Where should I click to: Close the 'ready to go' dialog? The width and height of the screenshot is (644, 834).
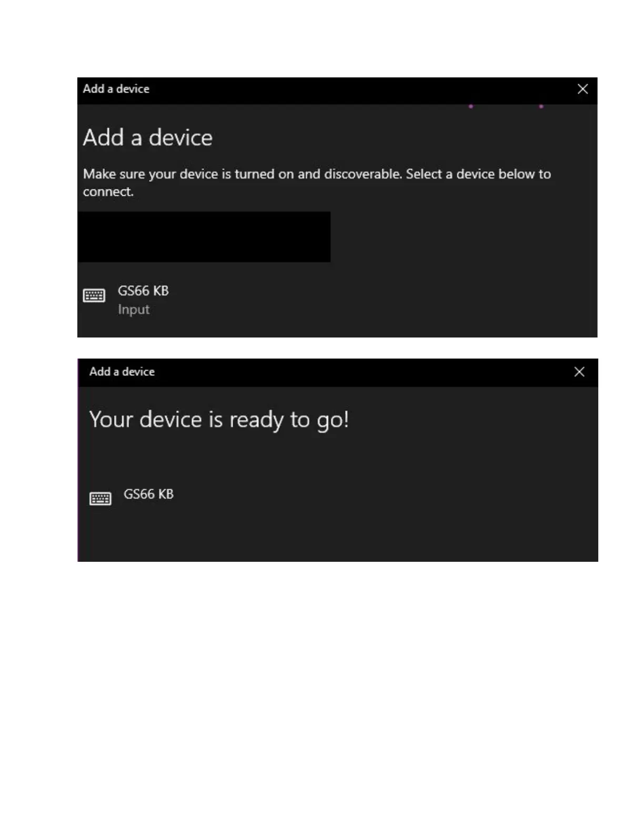(579, 372)
